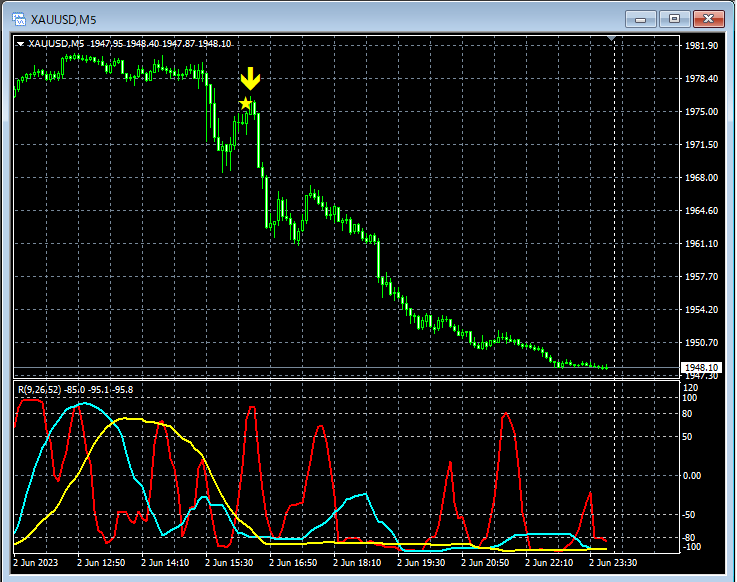Expand the small triangle beside XAUUSD,M5 label
Screen dimensions: 737x582
[20, 44]
